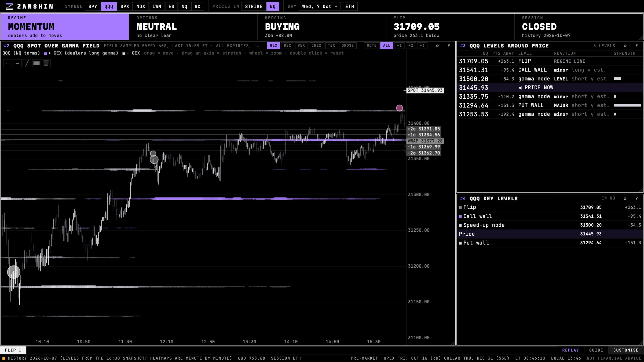Viewport: 644px width, 362px height.
Task: Click the CUSTOMISE button
Action: coord(626,350)
